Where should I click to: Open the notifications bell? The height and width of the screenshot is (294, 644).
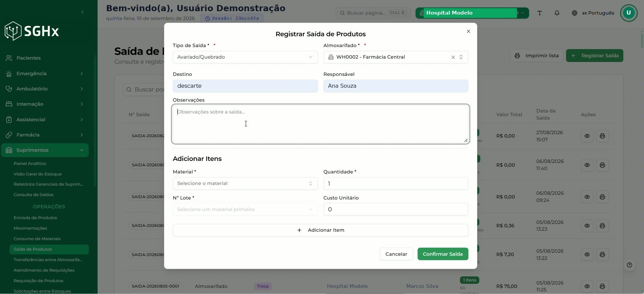[557, 13]
